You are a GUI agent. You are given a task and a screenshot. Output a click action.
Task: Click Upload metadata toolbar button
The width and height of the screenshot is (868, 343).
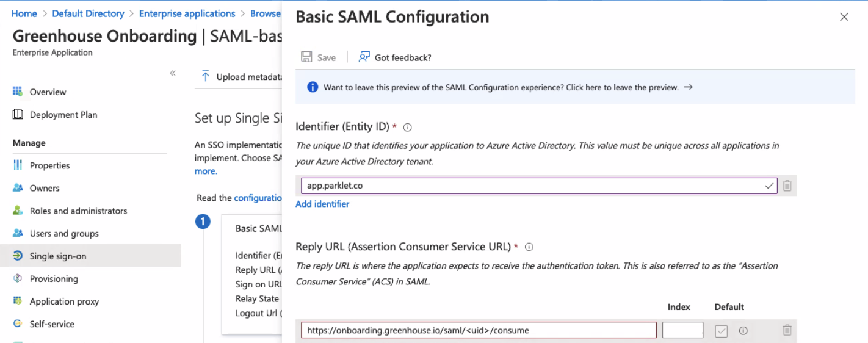point(242,77)
